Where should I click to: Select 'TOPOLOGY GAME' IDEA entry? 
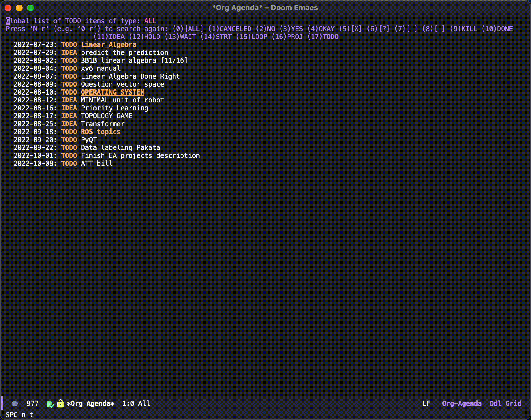(107, 116)
